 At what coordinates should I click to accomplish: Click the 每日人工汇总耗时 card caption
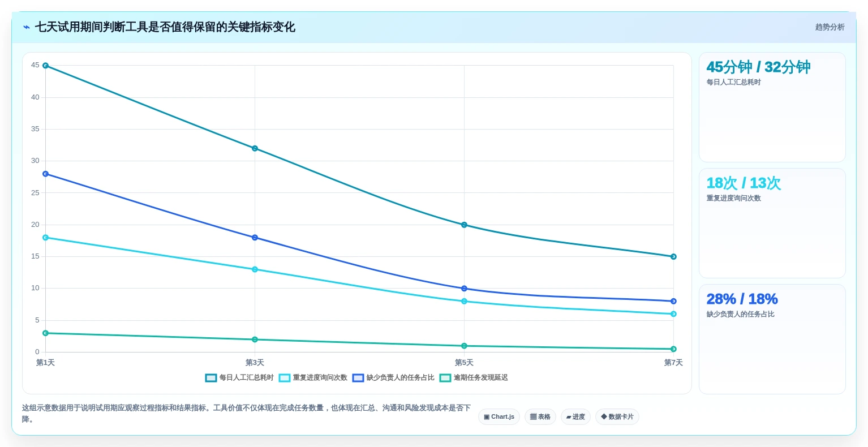pos(733,83)
